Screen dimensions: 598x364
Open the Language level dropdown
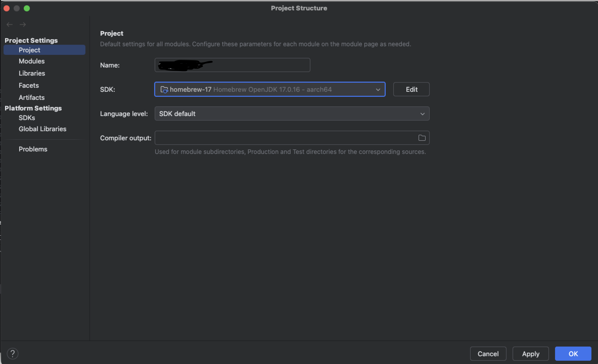pyautogui.click(x=292, y=113)
